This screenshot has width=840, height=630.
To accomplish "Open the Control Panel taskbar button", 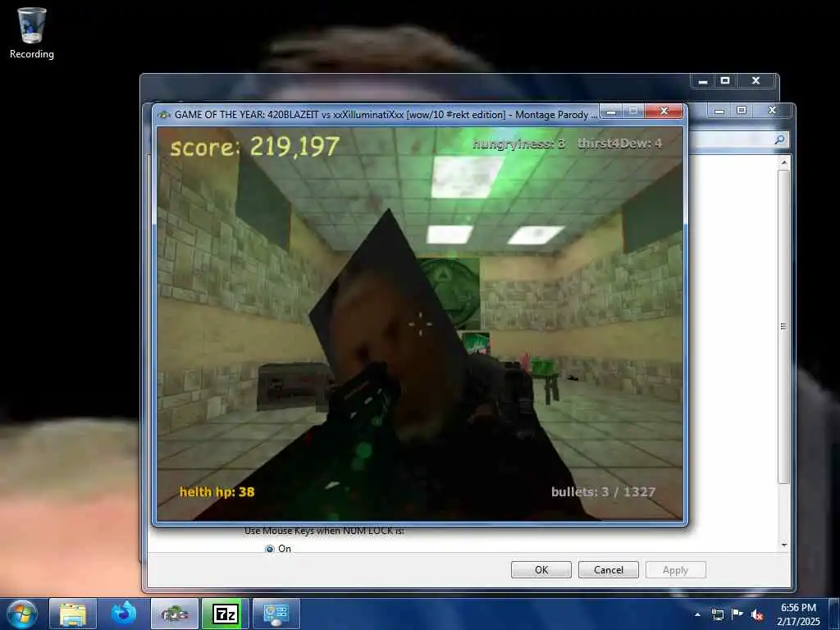I will (276, 614).
